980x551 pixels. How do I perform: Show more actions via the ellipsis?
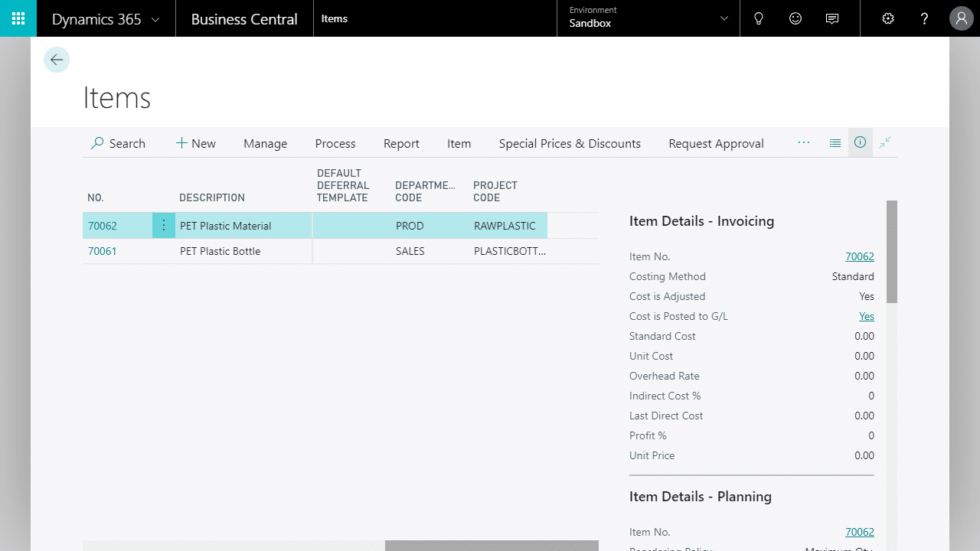[803, 142]
